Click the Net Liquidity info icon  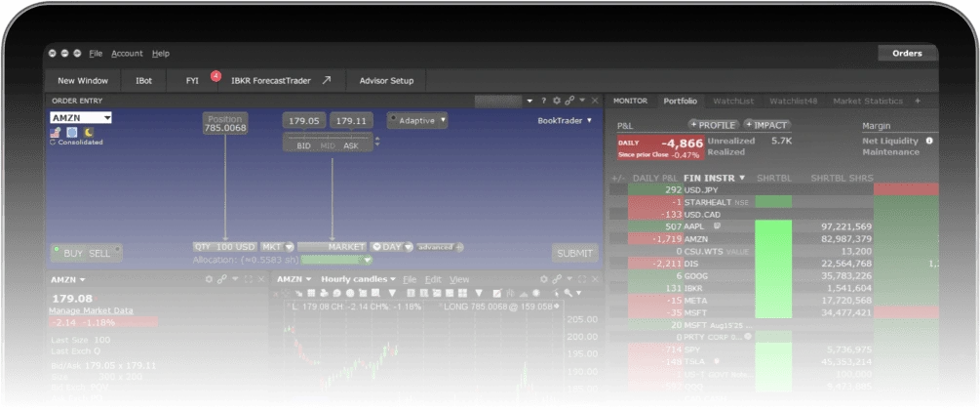coord(929,141)
